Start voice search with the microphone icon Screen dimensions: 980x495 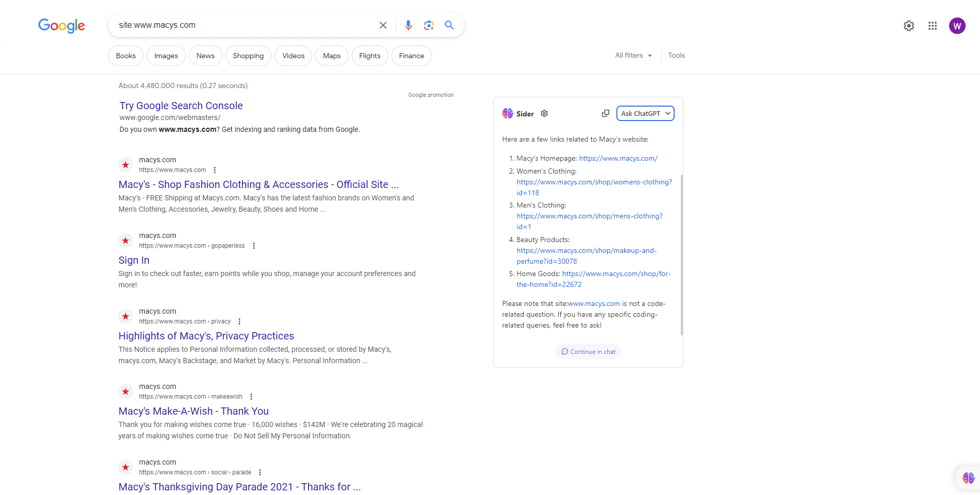(408, 25)
